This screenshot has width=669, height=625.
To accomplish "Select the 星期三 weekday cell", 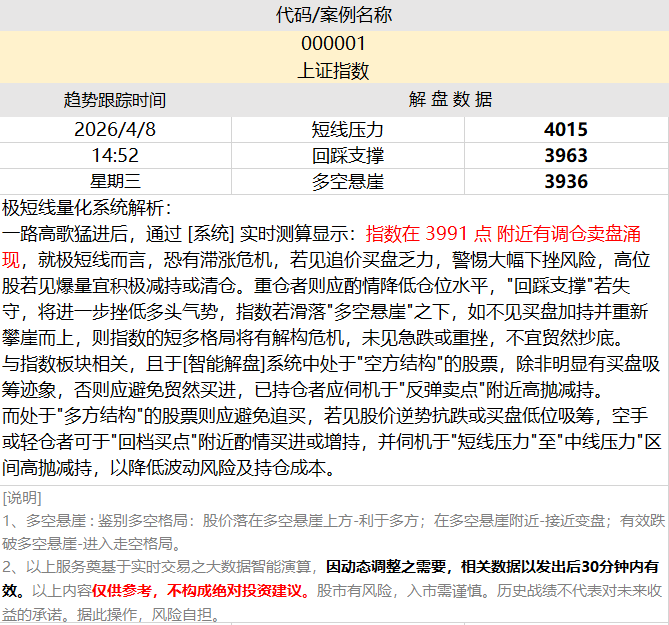I will (x=115, y=182).
